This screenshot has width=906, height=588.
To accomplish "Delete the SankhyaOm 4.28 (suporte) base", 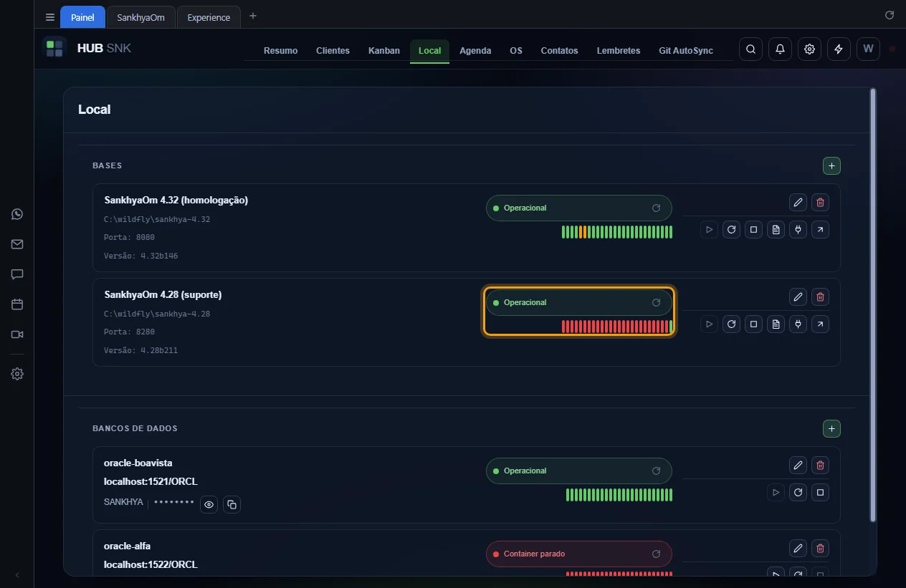I will pyautogui.click(x=821, y=297).
